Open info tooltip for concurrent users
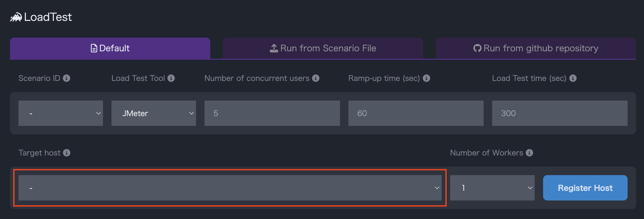The height and width of the screenshot is (219, 644). click(x=316, y=78)
